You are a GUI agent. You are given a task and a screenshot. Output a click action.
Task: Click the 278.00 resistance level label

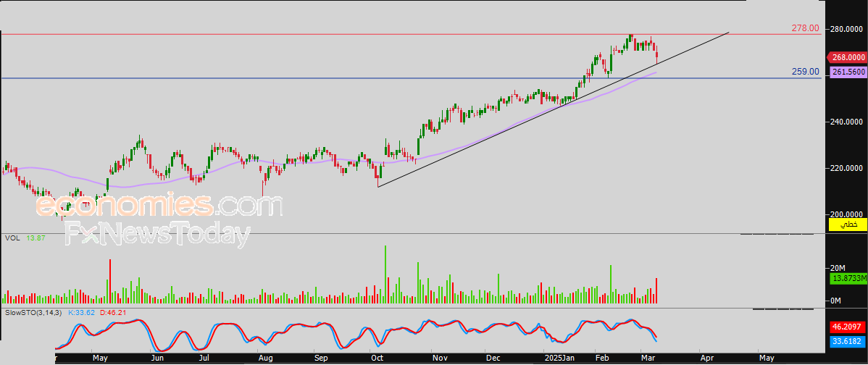(x=806, y=28)
